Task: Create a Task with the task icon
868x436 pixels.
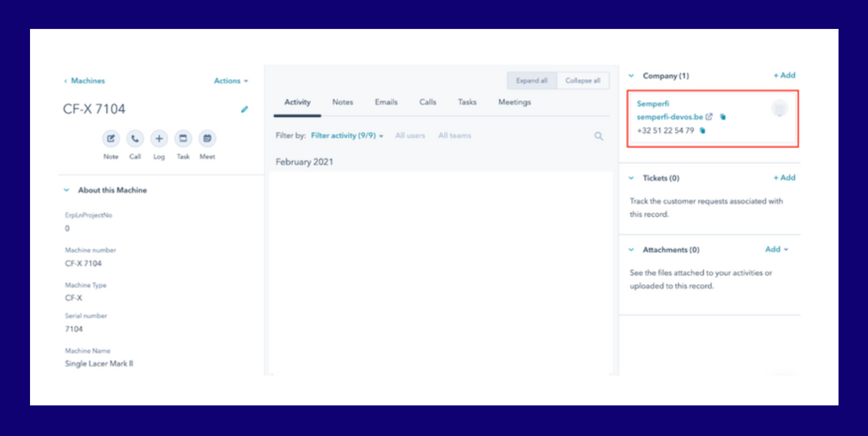Action: [183, 138]
